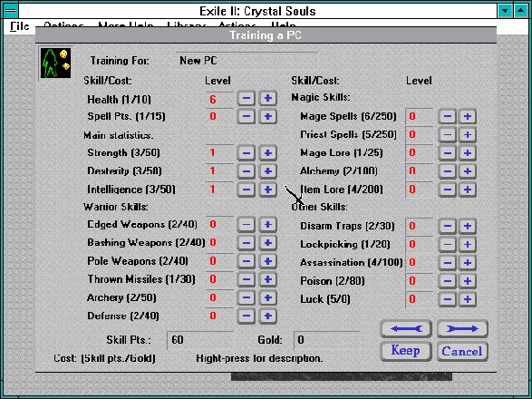The width and height of the screenshot is (532, 399).
Task: Decrease Mage Spells level
Action: pos(447,116)
